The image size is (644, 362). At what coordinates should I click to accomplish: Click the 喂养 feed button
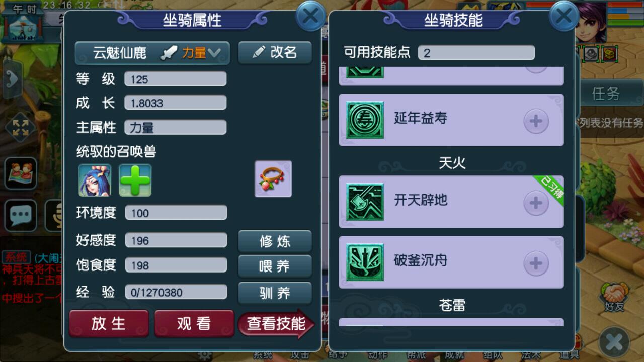[275, 266]
